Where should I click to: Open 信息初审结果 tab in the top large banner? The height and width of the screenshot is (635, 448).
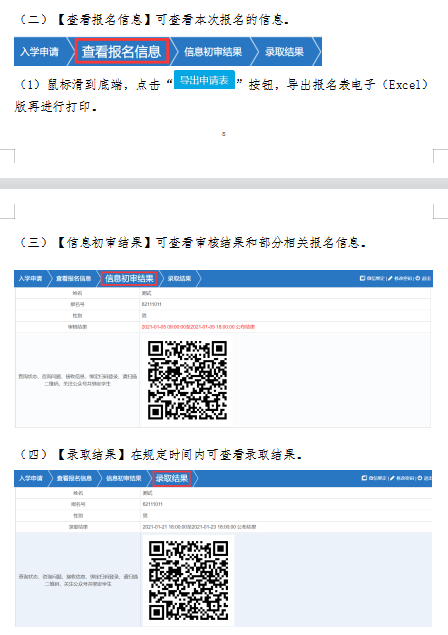coord(213,51)
